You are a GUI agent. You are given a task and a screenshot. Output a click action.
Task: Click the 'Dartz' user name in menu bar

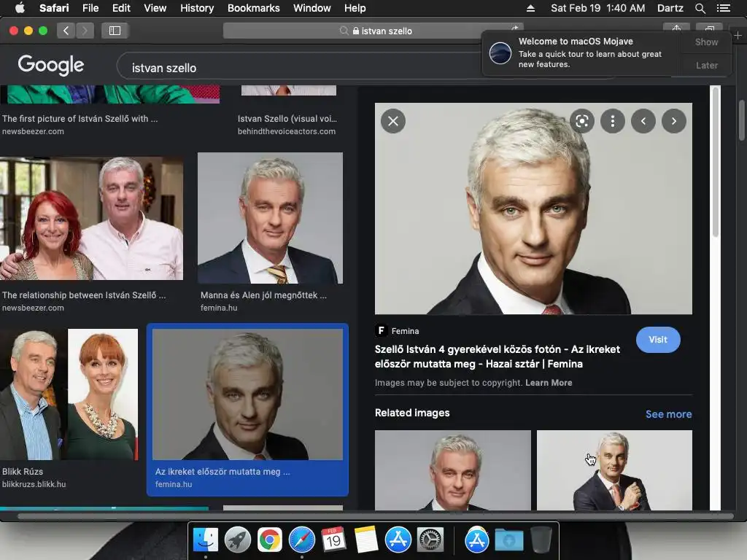pos(670,8)
